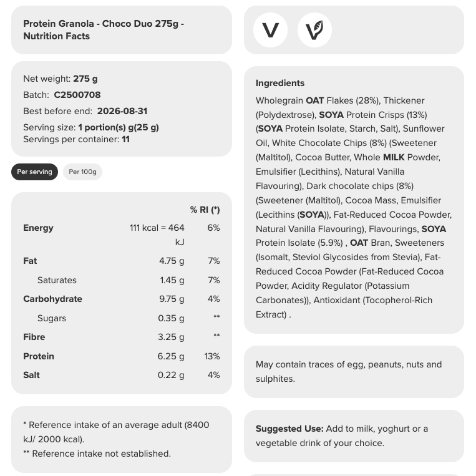This screenshot has width=476, height=476.
Task: Click the Protein Granola nutrition facts title
Action: click(104, 30)
